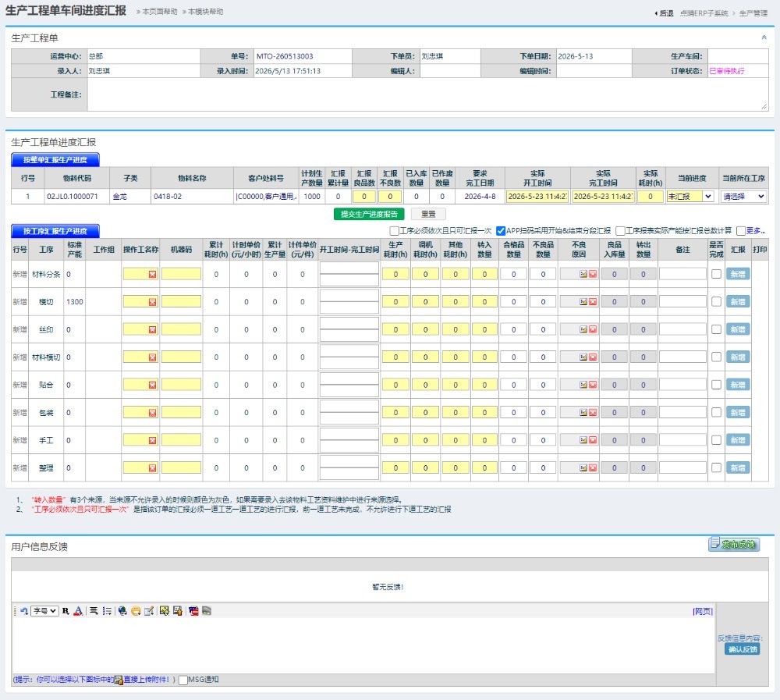780x700 pixels.
Task: Tick 是否完成 for the 贴合 row
Action: pos(716,385)
